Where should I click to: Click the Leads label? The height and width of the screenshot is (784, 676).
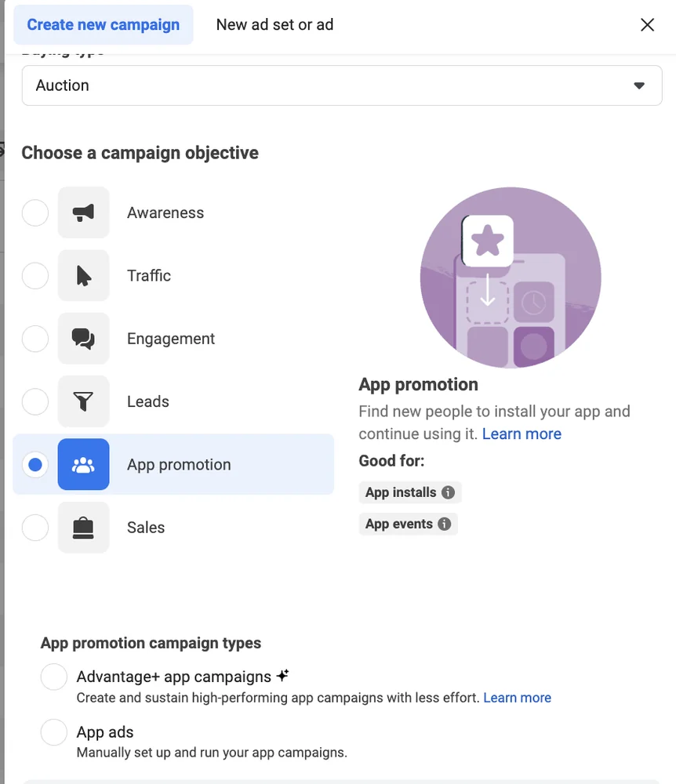[x=148, y=401]
